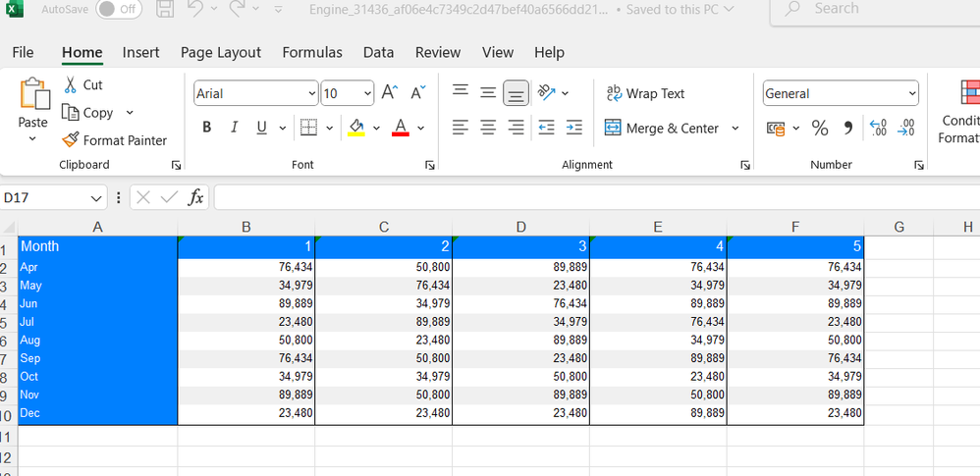
Task: Switch to the Formulas tab
Action: pos(312,52)
